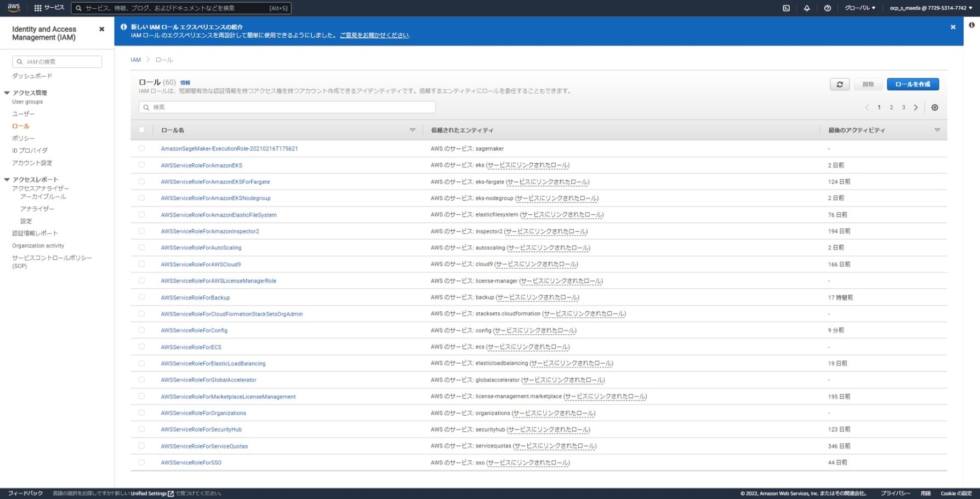
Task: Go to next page of roles
Action: [x=916, y=107]
